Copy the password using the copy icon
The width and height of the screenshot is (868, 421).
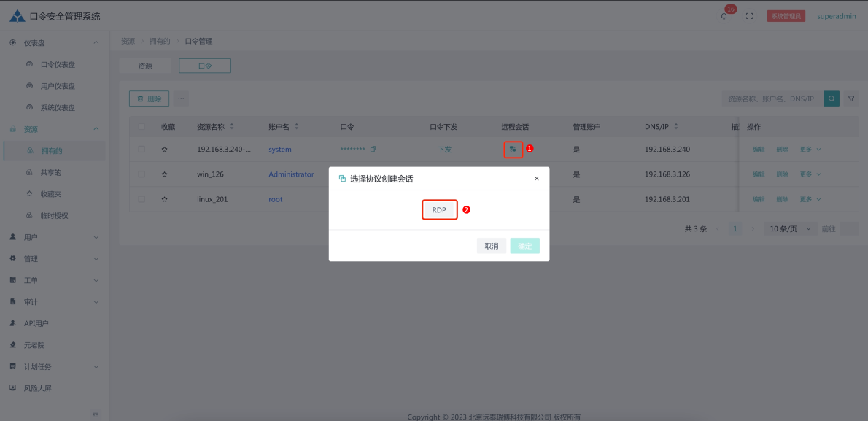point(373,150)
